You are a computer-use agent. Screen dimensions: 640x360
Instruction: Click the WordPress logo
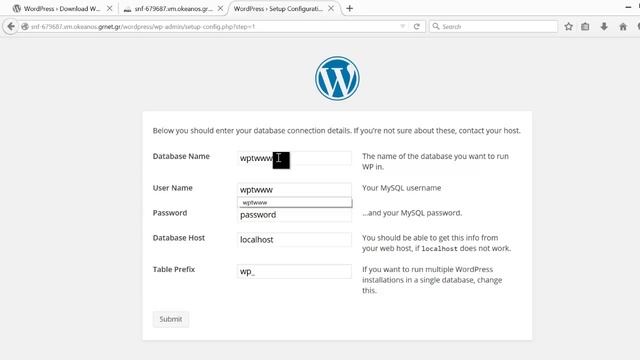(337, 78)
